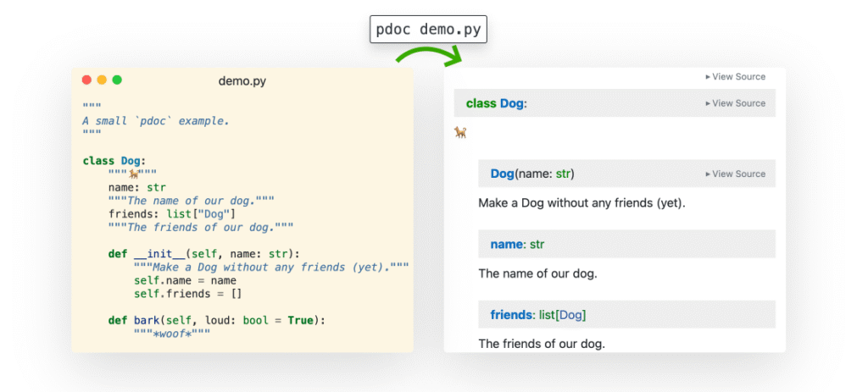Click 'Make a Dog without any friends' doc text
Image resolution: width=868 pixels, height=392 pixels.
(581, 203)
